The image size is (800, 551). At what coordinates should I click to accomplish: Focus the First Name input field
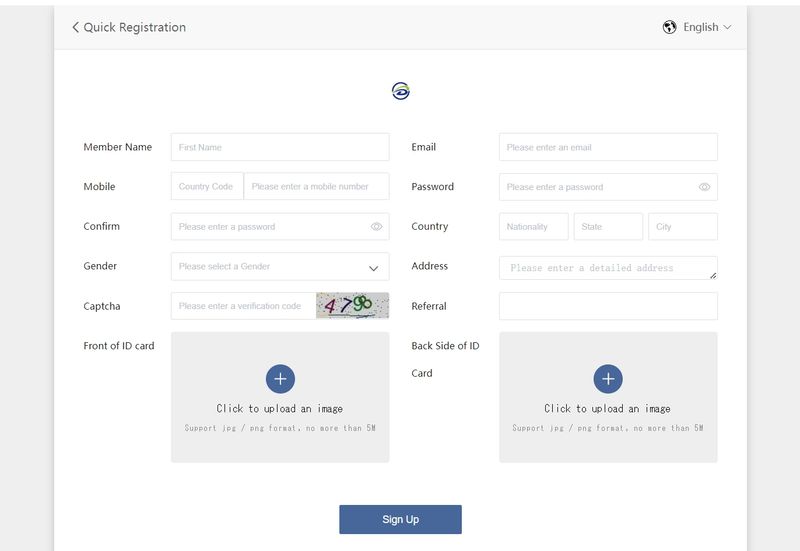pos(280,147)
